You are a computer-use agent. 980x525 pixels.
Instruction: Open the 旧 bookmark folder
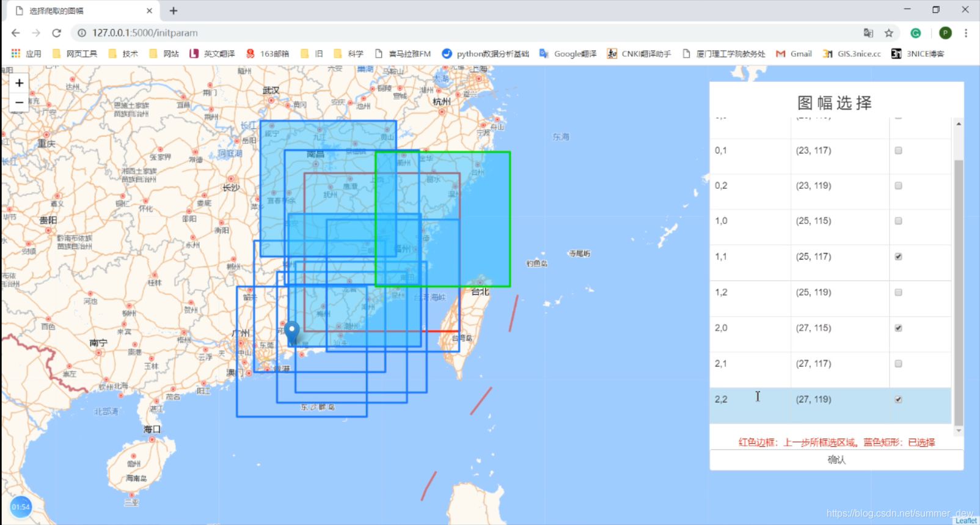tap(312, 54)
